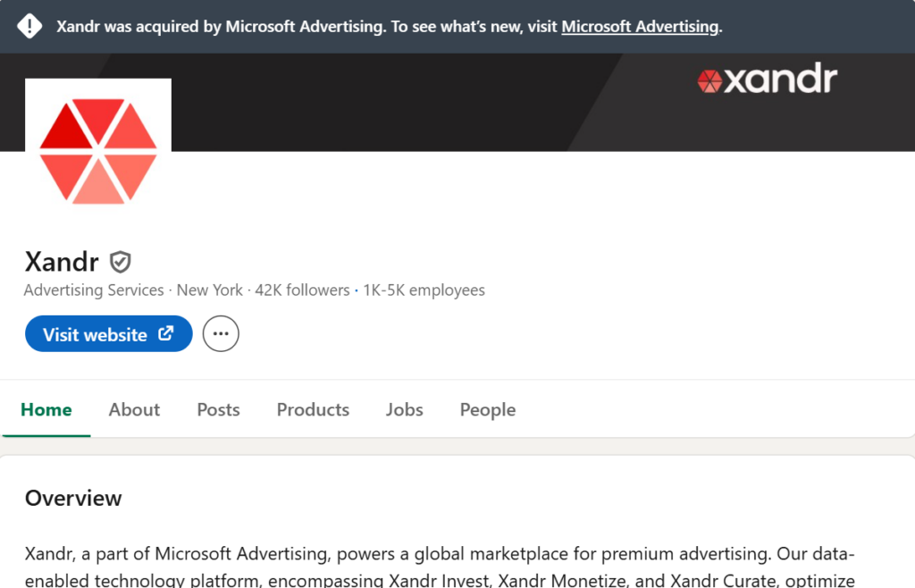Click the 42K followers text
The image size is (915, 588).
coord(302,290)
